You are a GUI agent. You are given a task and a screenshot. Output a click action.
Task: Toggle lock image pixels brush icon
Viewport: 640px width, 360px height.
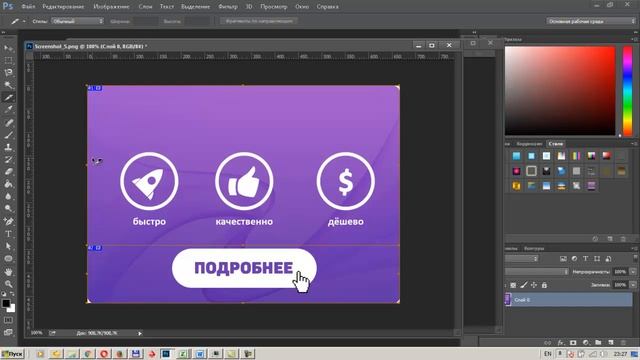[x=524, y=285]
